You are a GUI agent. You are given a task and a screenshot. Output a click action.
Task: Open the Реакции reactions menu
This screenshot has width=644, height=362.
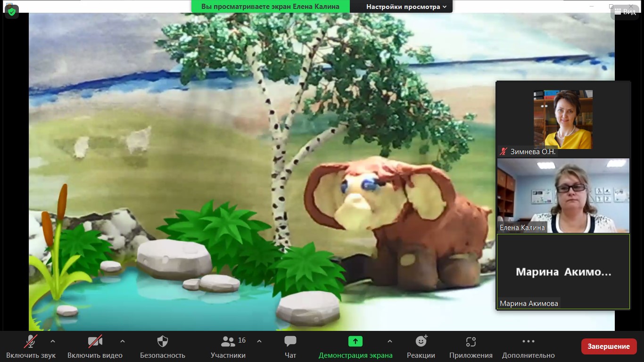[421, 347]
